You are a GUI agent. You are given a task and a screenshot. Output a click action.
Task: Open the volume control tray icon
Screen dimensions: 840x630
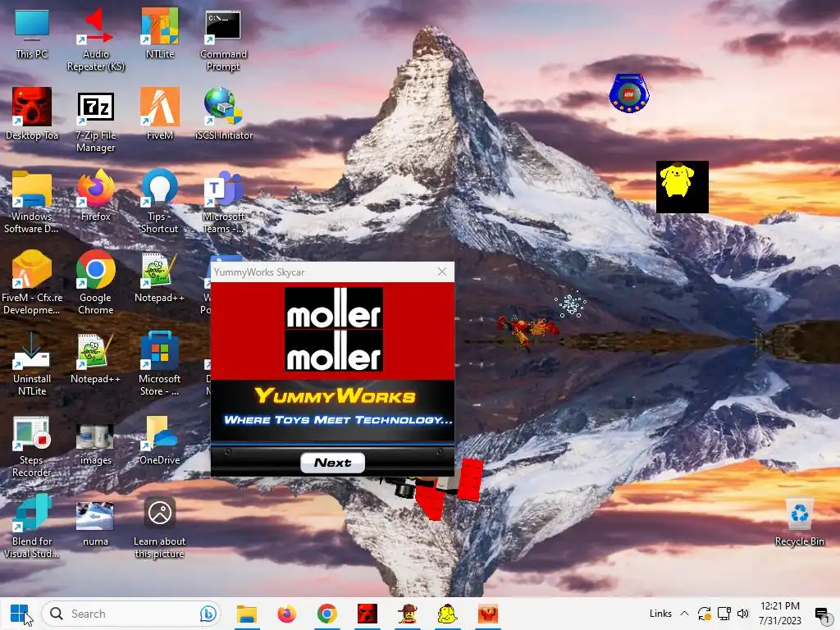742,614
